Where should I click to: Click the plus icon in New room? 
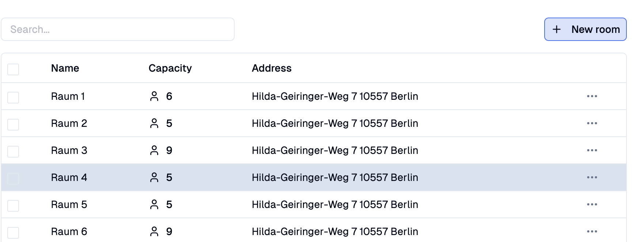pos(556,29)
